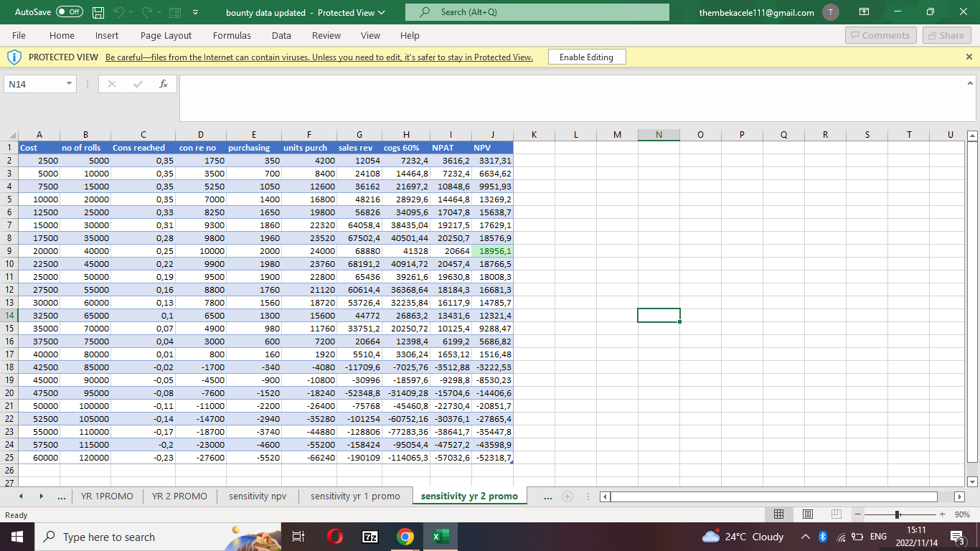Switch to Page Break Preview icon
The height and width of the screenshot is (551, 980).
click(x=836, y=515)
